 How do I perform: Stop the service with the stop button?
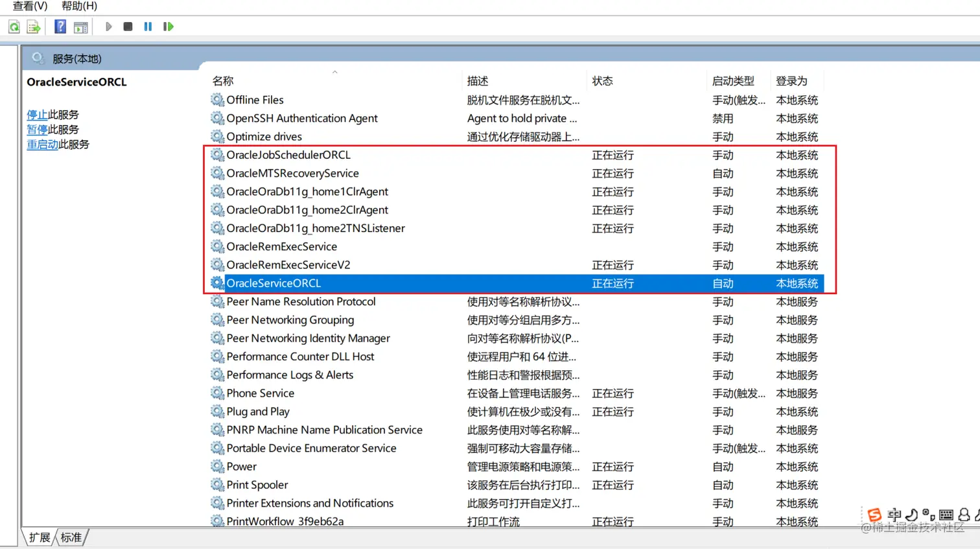128,27
